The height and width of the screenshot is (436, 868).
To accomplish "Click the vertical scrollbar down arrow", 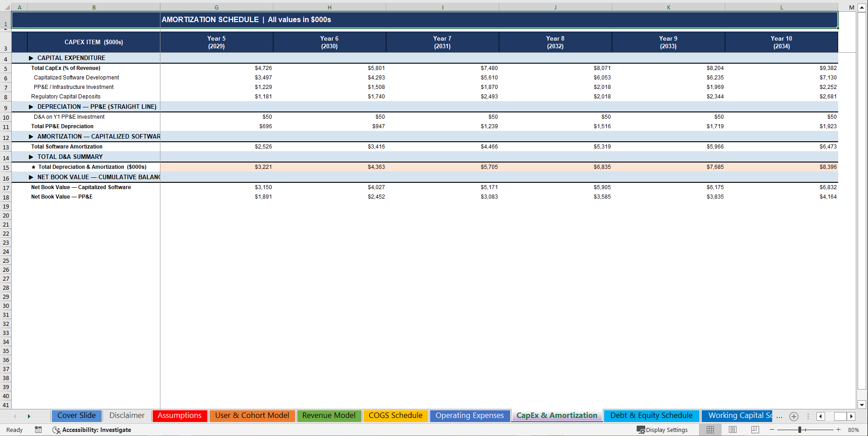I will click(x=862, y=405).
